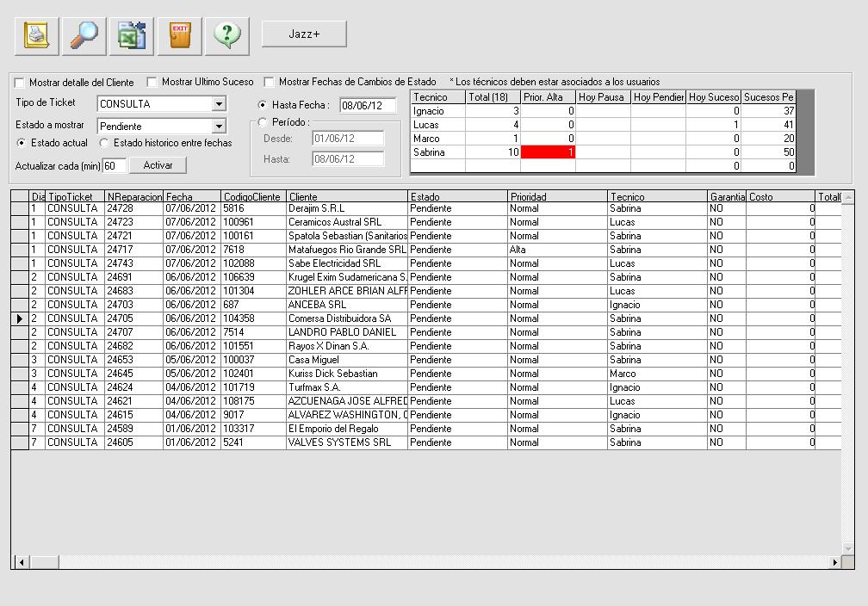Click the red Prior. Alta cell for Sabrina

point(549,152)
